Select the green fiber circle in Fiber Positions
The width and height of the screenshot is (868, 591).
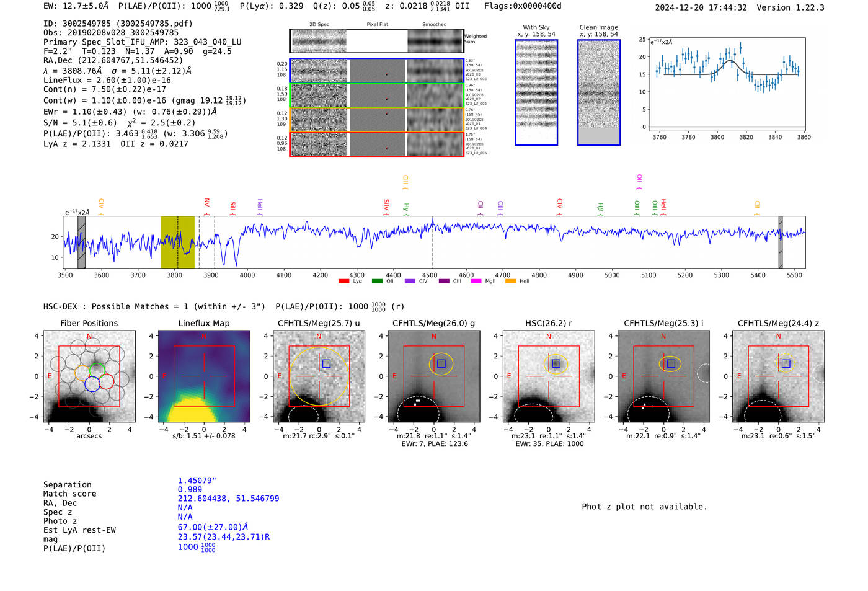pos(97,371)
